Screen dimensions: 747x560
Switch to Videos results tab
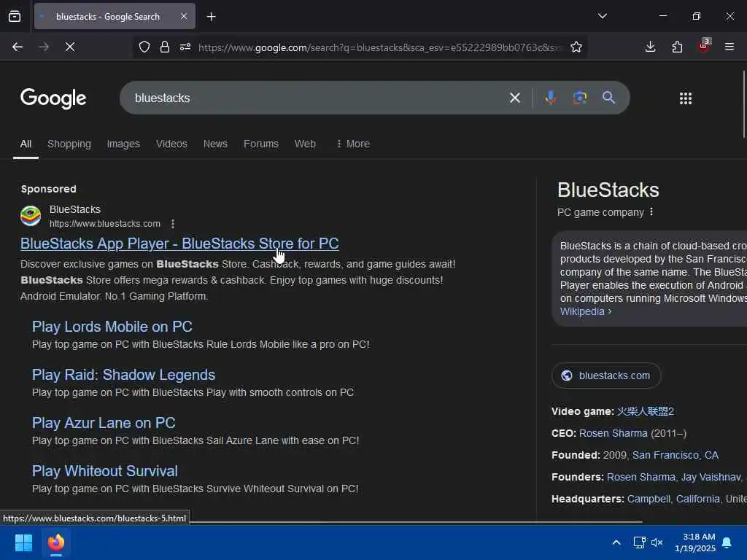pyautogui.click(x=171, y=144)
